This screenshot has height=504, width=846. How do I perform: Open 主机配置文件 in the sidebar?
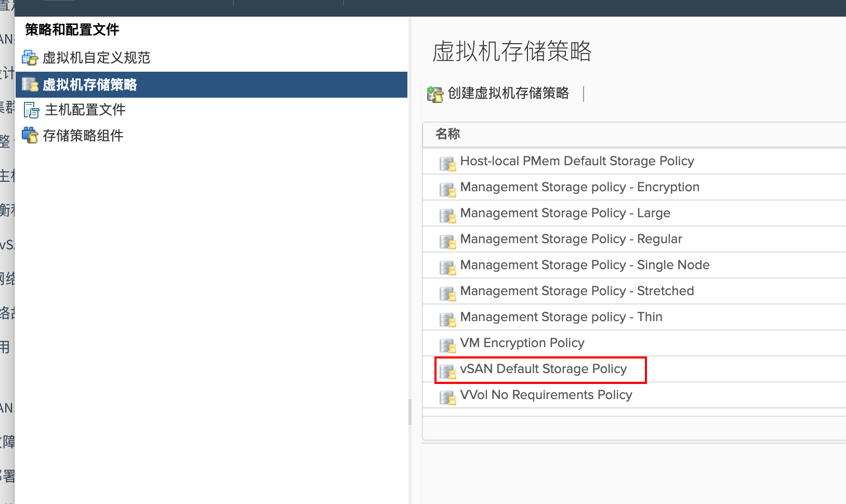click(85, 110)
